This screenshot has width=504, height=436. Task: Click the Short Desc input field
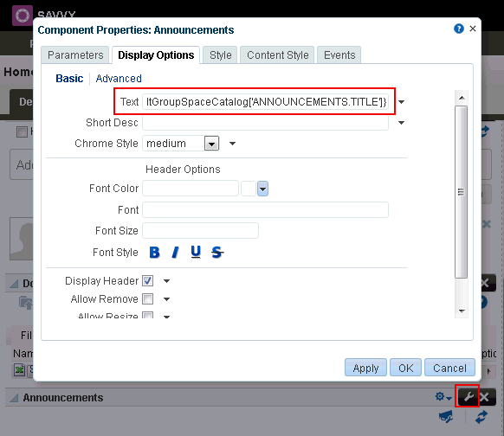click(x=266, y=123)
